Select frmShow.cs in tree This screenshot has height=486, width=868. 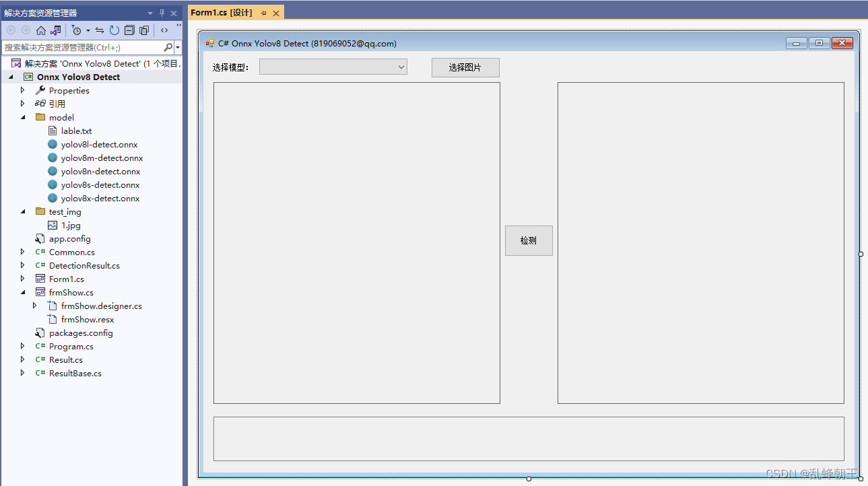coord(71,292)
